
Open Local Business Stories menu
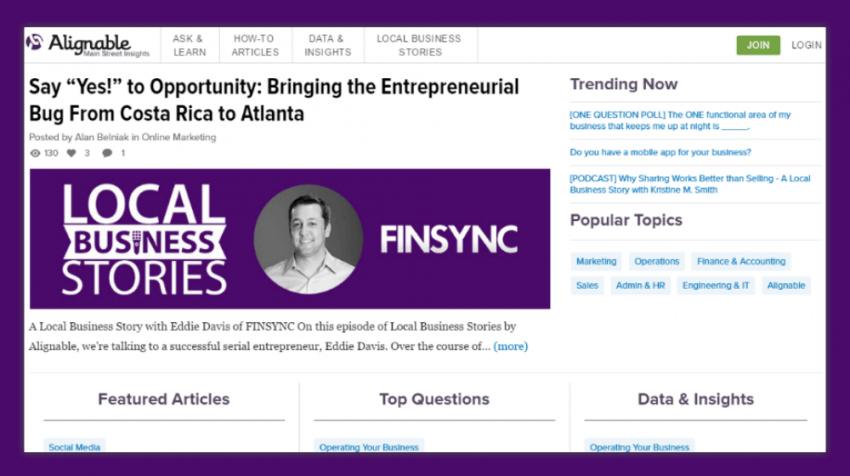[419, 45]
